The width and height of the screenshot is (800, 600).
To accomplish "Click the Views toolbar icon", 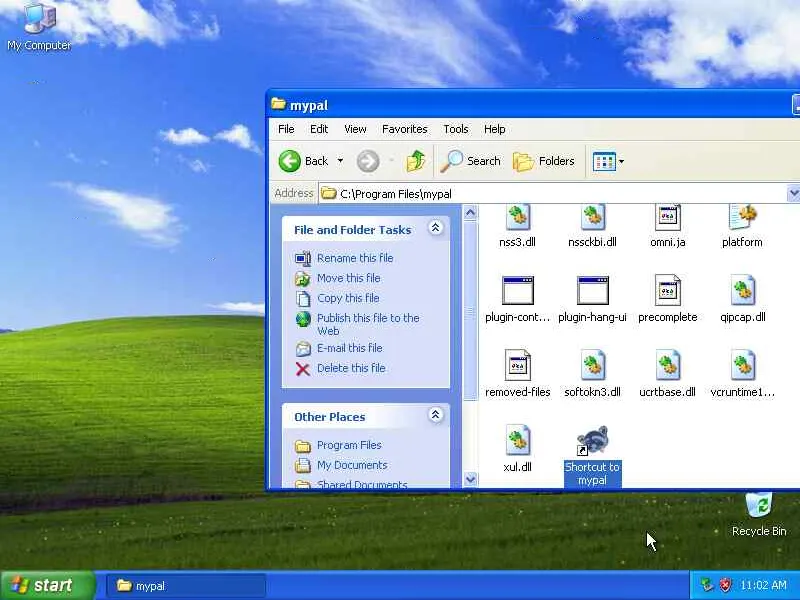I will click(604, 162).
